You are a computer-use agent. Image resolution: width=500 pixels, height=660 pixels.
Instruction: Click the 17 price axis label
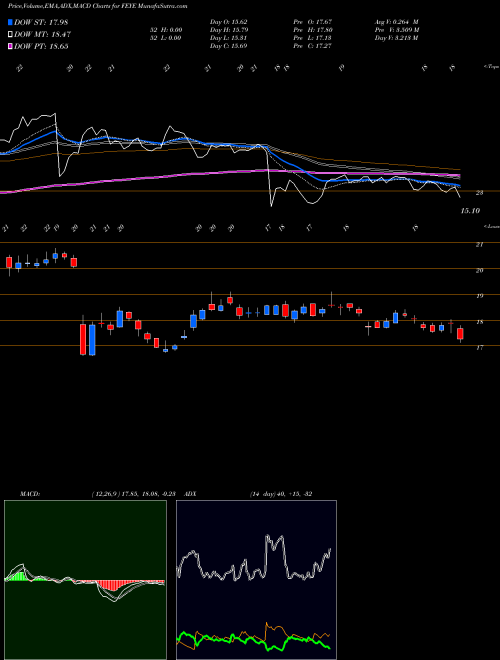[479, 348]
